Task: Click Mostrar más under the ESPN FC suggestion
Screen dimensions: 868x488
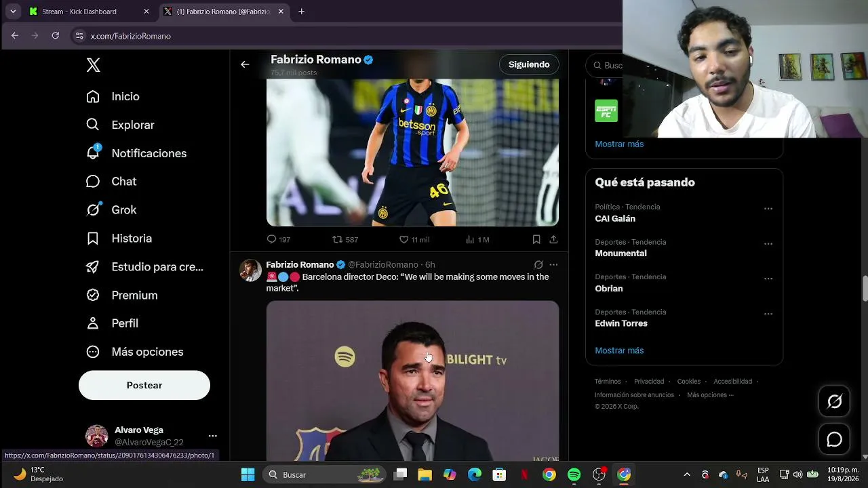Action: pos(619,144)
